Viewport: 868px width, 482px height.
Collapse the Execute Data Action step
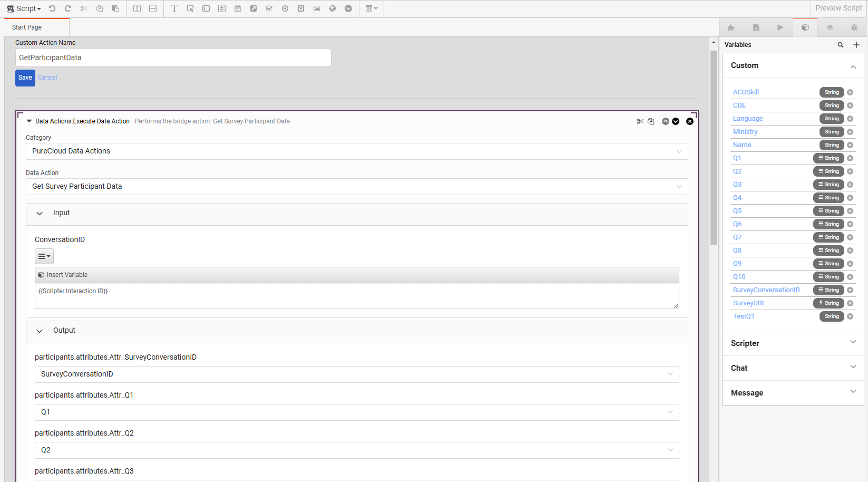click(30, 121)
